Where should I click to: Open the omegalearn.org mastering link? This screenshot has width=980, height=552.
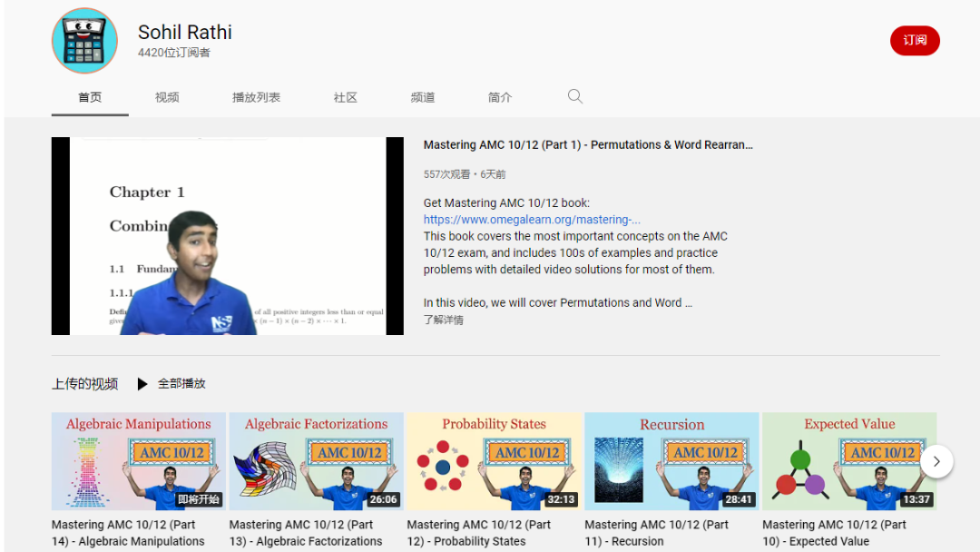pos(532,220)
